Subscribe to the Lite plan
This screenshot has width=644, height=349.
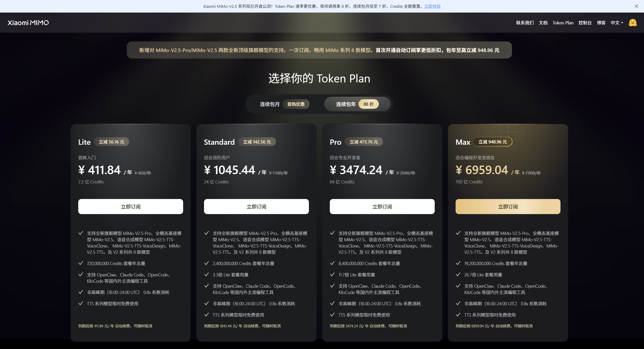pyautogui.click(x=131, y=207)
